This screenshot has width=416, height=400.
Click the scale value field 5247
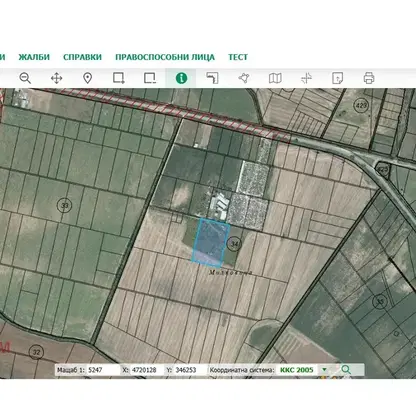(103, 370)
